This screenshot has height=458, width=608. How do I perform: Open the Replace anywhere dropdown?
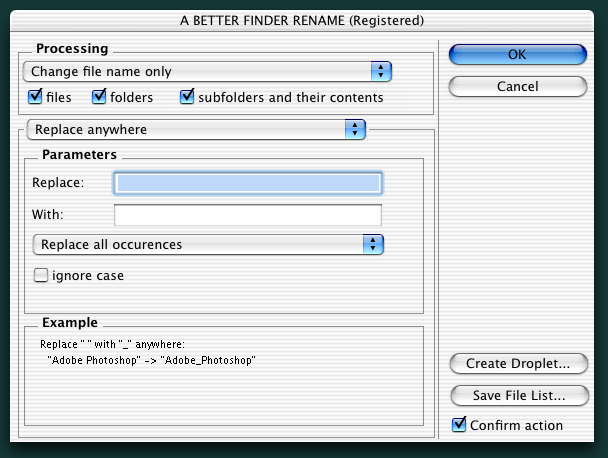point(196,130)
